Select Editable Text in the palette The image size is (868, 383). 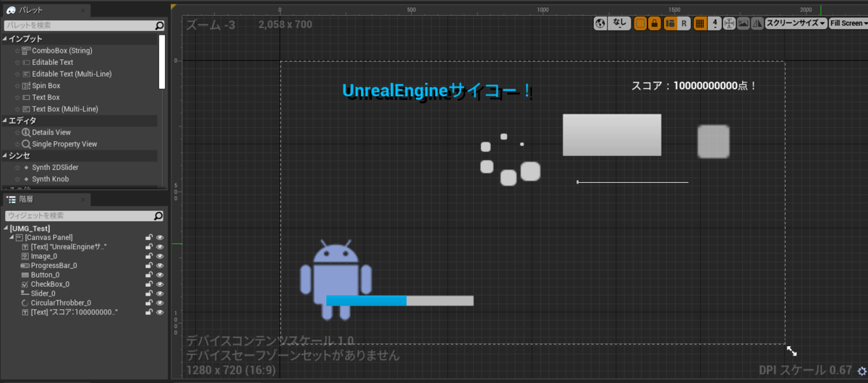point(53,62)
